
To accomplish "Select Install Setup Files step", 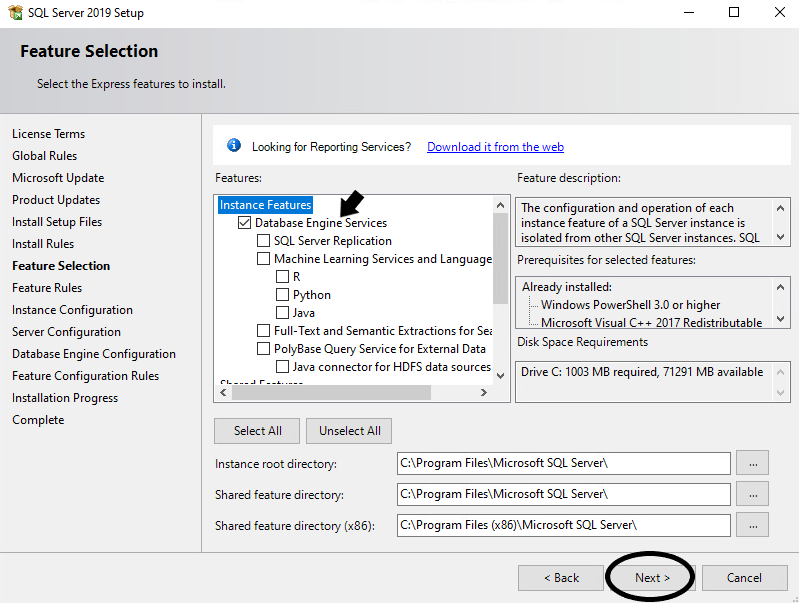I will (x=57, y=222).
